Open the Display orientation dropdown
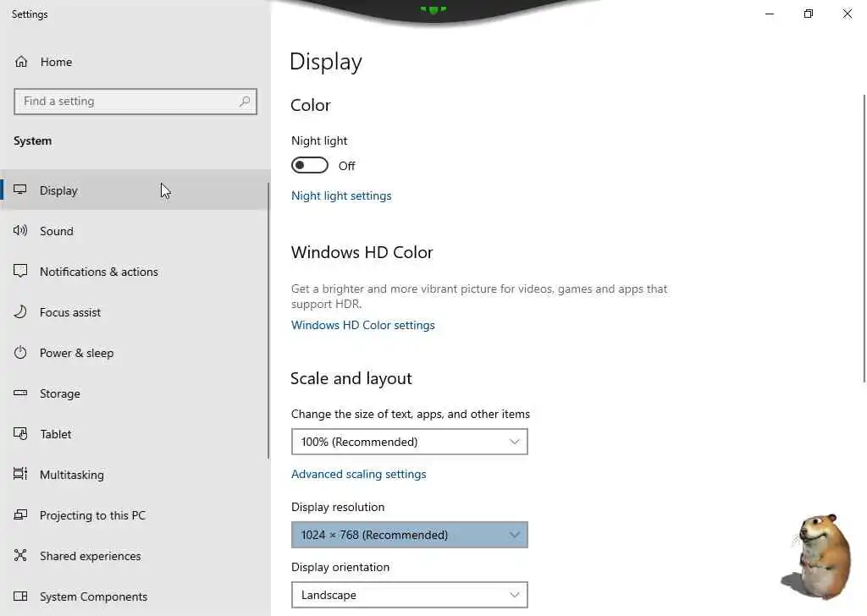The height and width of the screenshot is (616, 867). click(409, 595)
